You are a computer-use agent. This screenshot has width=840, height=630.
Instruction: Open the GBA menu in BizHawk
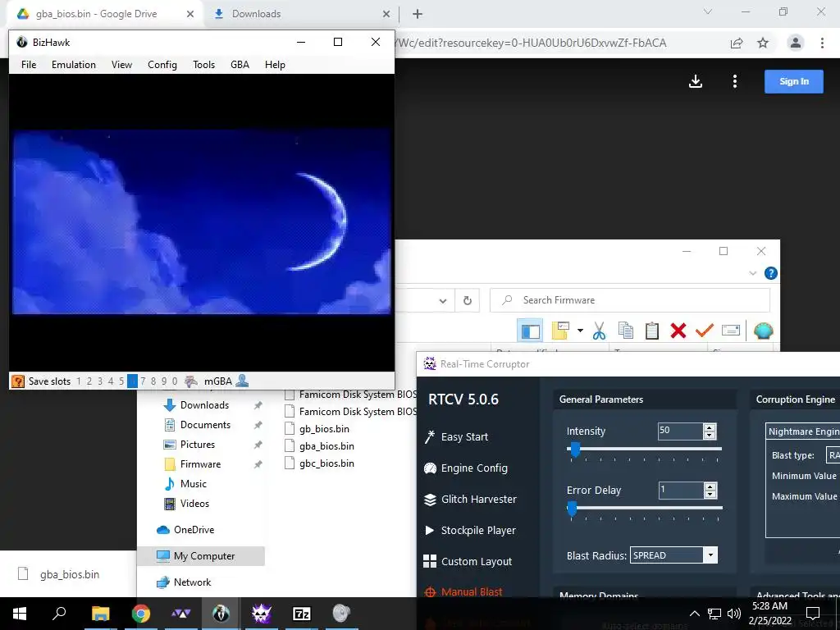240,64
